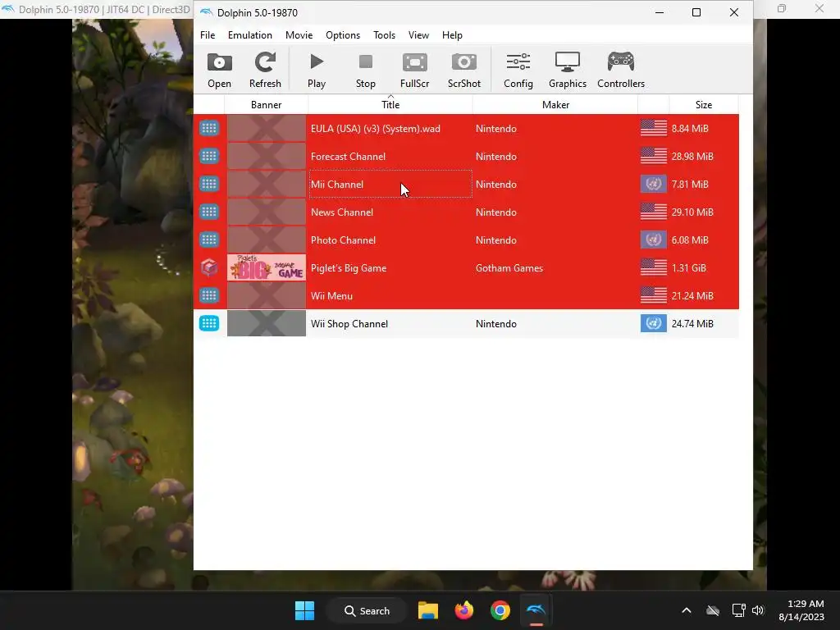Screen dimensions: 840x630
Task: Open File Explorer from taskbar
Action: pos(427,610)
